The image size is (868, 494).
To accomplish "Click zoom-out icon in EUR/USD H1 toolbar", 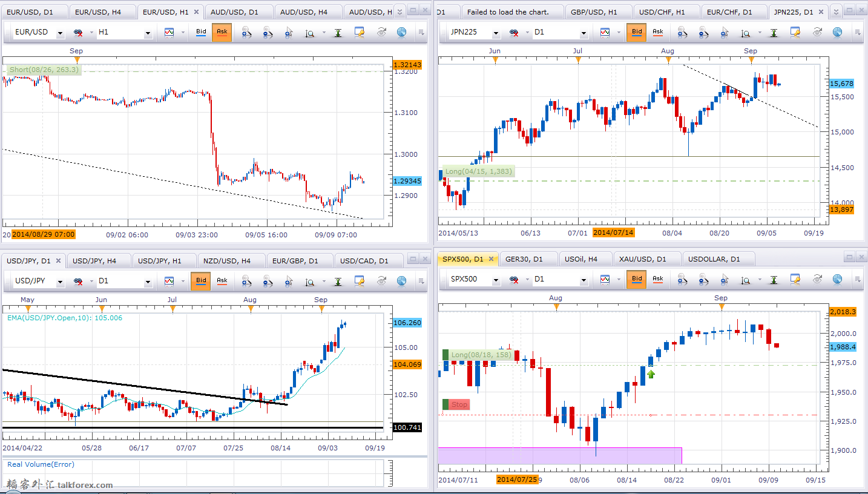I will pos(268,33).
